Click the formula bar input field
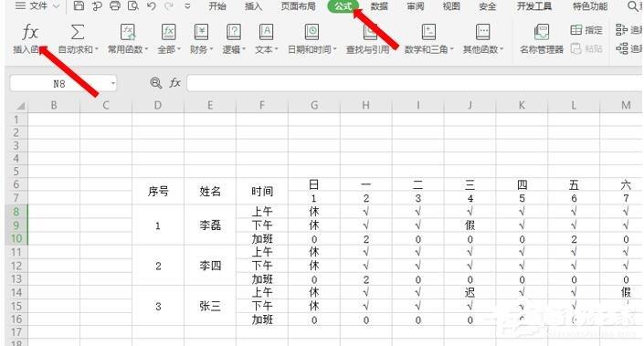 415,83
